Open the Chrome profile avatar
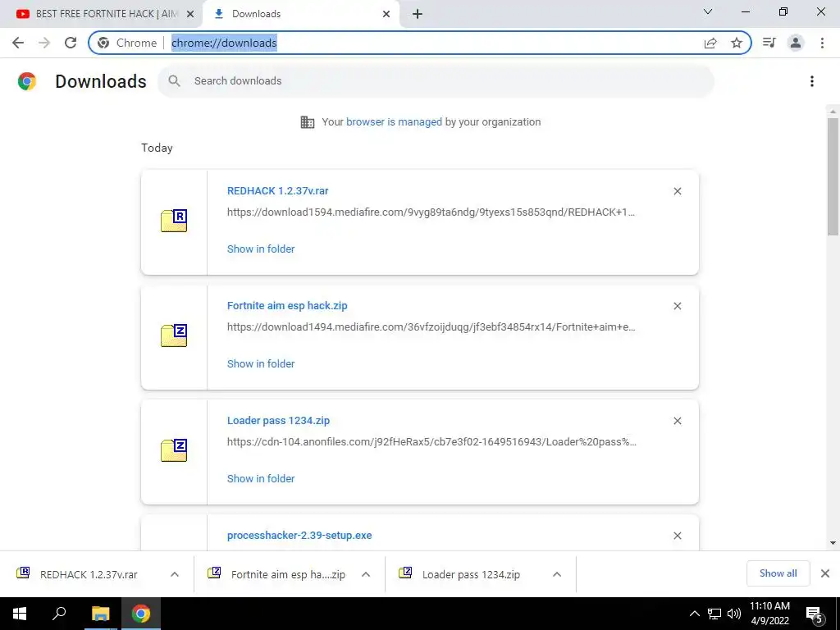This screenshot has width=840, height=630. click(796, 43)
